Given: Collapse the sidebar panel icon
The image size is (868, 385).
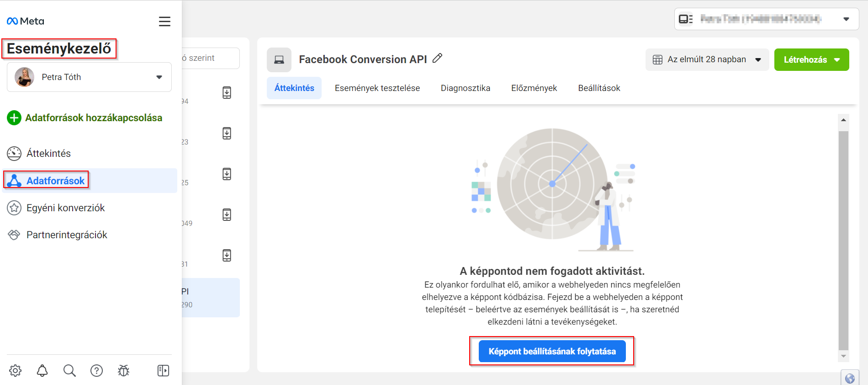Looking at the screenshot, I should point(163,370).
